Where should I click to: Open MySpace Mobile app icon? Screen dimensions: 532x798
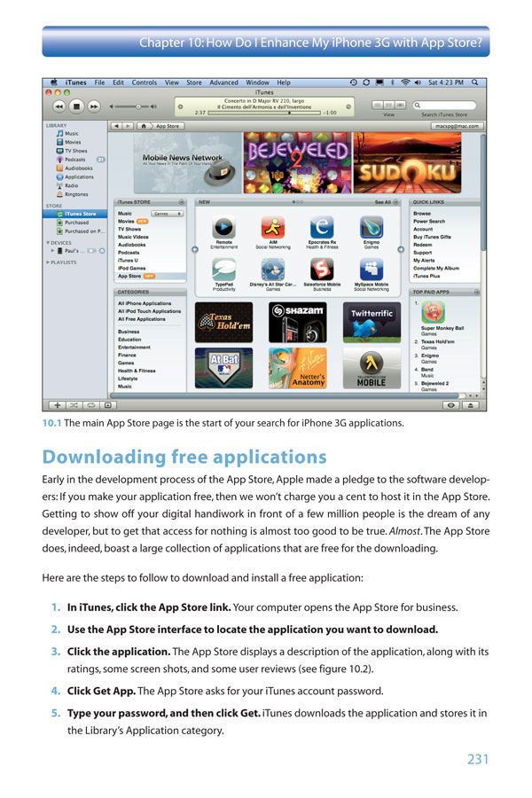click(x=372, y=270)
